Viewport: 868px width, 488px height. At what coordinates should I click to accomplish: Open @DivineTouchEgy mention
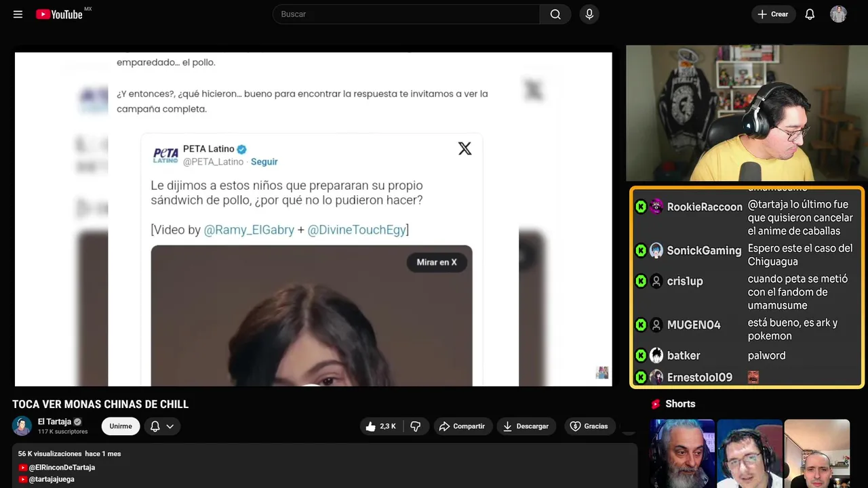[x=357, y=230]
